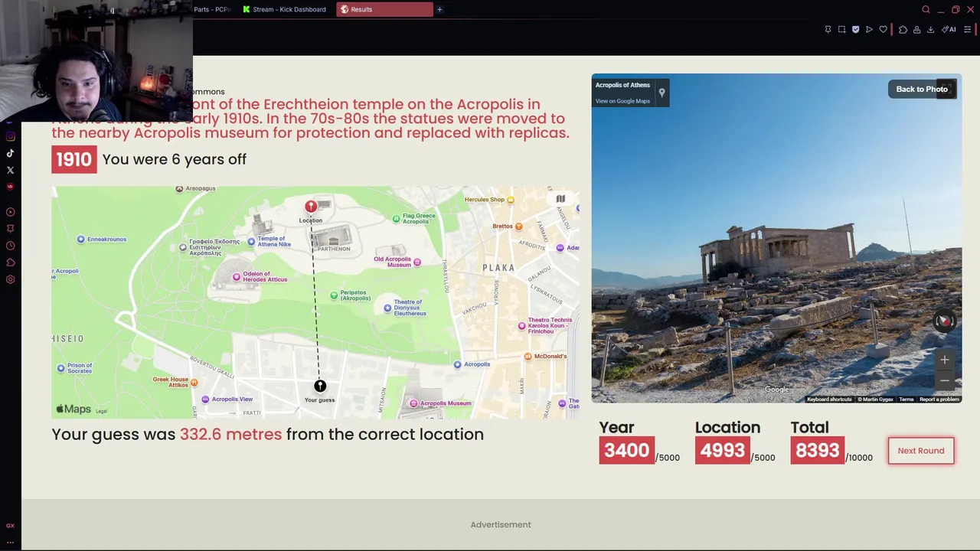
Task: Open the profile account toolbar icon
Action: (x=916, y=30)
